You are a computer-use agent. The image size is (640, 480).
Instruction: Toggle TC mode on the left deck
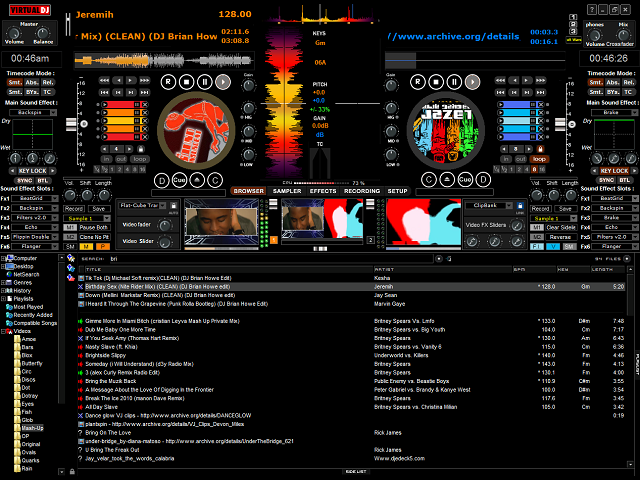coord(47,92)
